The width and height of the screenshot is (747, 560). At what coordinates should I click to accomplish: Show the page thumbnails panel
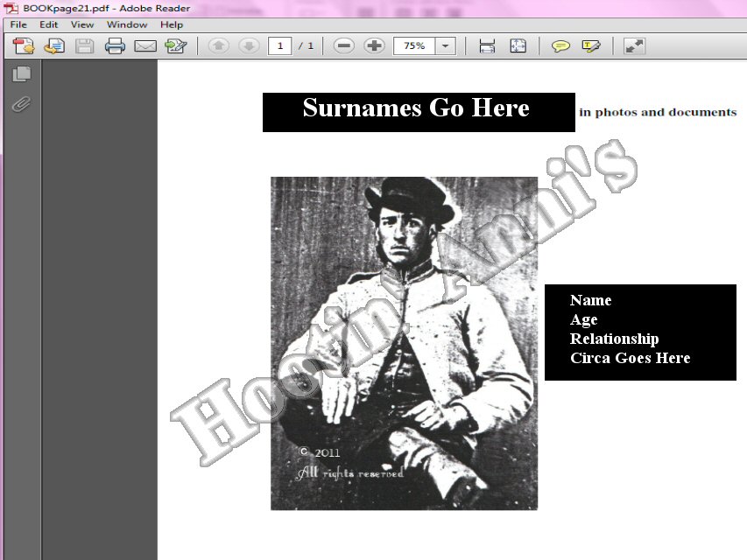21,74
